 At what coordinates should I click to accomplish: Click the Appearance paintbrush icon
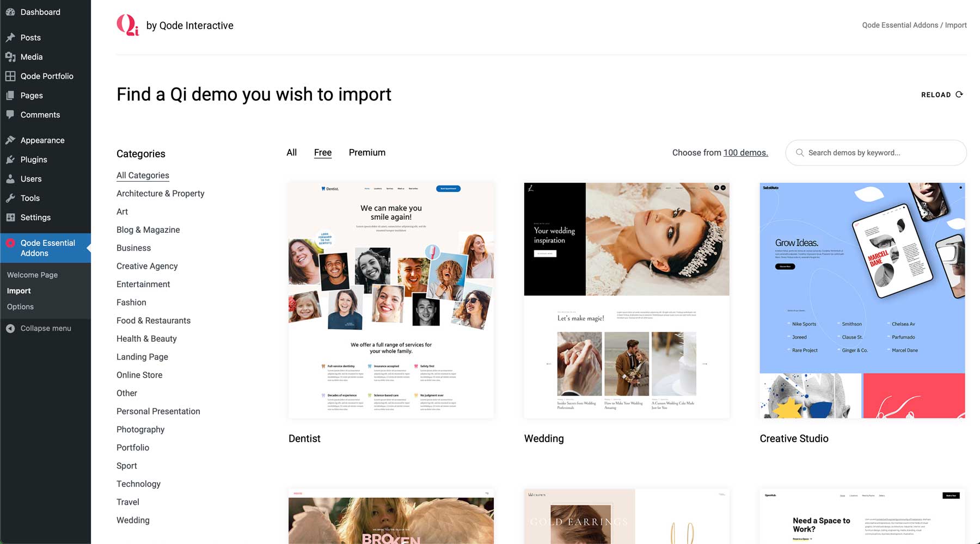pyautogui.click(x=10, y=140)
